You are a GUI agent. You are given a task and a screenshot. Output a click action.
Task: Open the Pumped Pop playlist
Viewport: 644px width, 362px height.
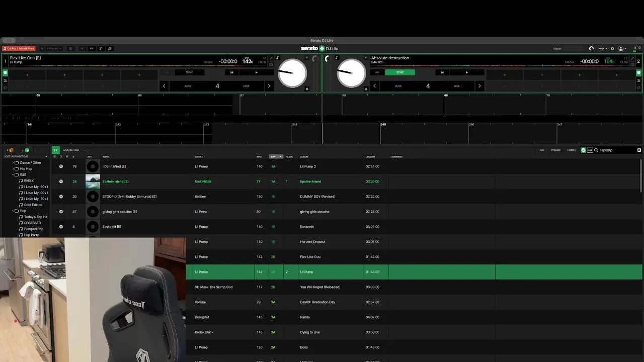[x=34, y=229]
